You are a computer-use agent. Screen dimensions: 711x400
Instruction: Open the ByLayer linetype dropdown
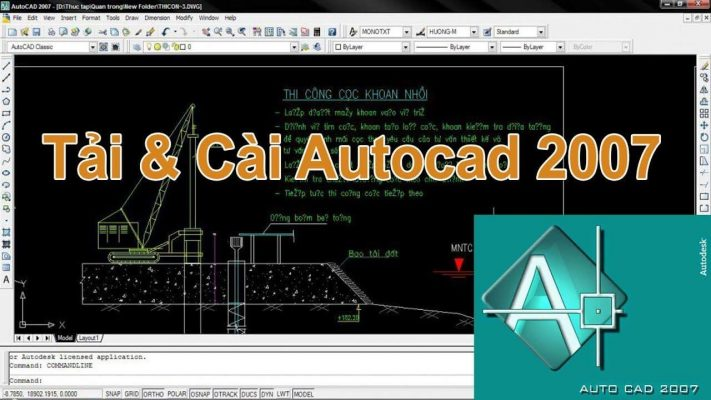[492, 47]
